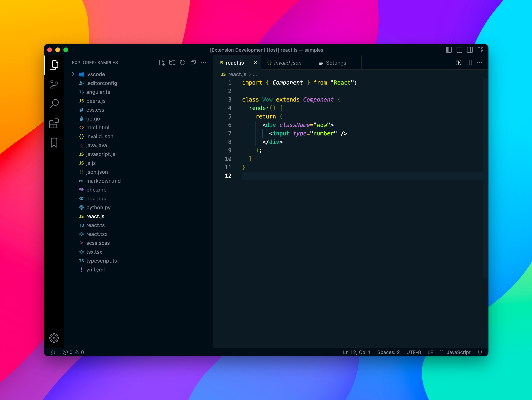Click the New File icon in Explorer

(x=162, y=63)
